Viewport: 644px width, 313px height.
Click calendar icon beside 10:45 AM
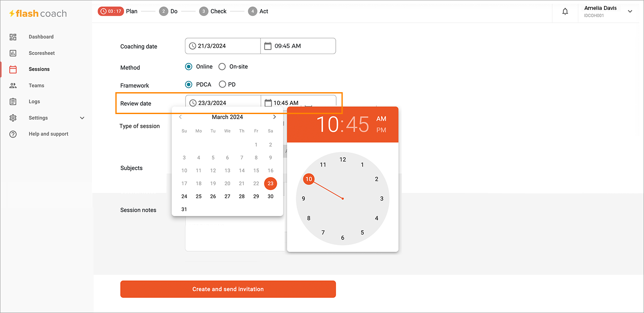(268, 103)
